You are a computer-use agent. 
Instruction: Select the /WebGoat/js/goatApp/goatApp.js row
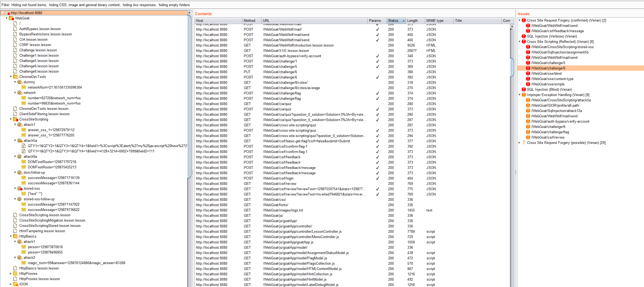tap(352, 242)
